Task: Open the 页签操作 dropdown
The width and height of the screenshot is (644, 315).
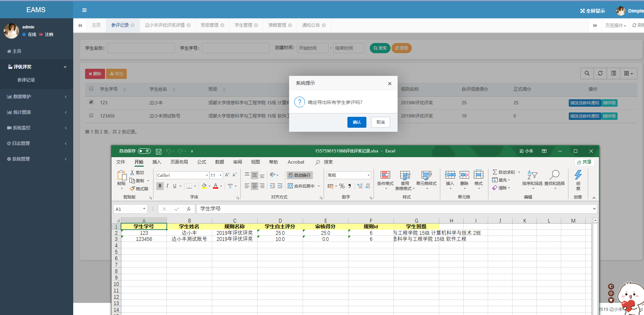Action: pos(616,25)
